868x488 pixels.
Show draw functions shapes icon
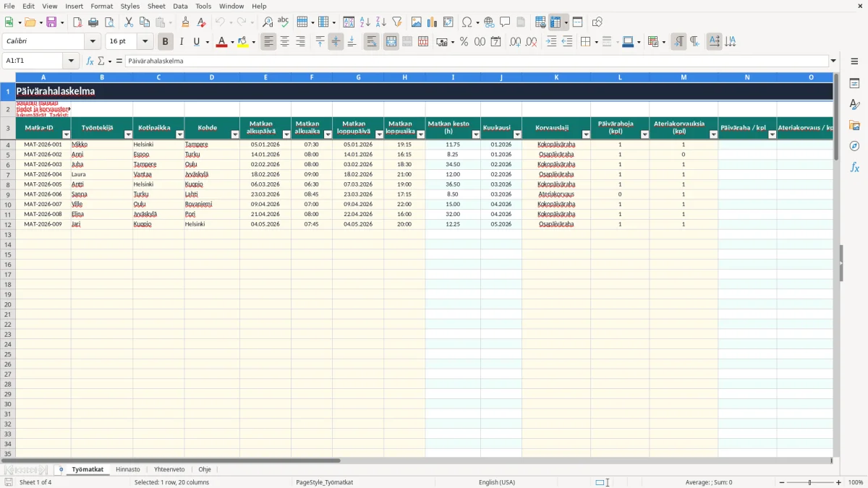(x=597, y=22)
